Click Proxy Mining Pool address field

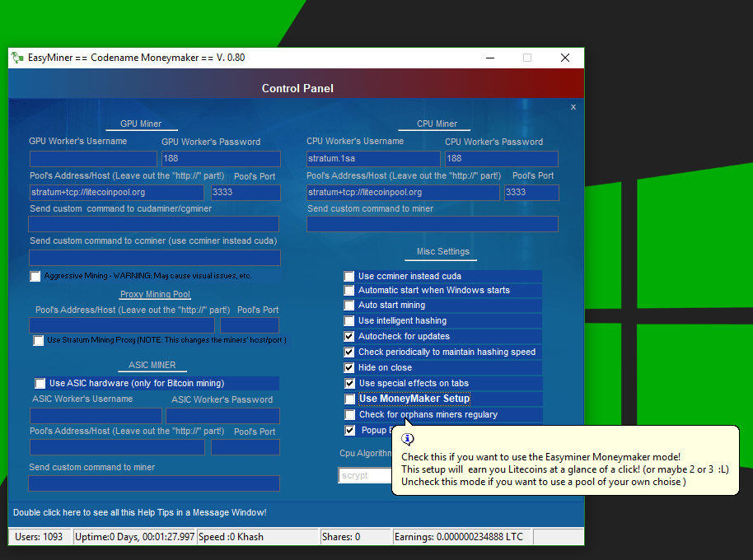pos(122,324)
